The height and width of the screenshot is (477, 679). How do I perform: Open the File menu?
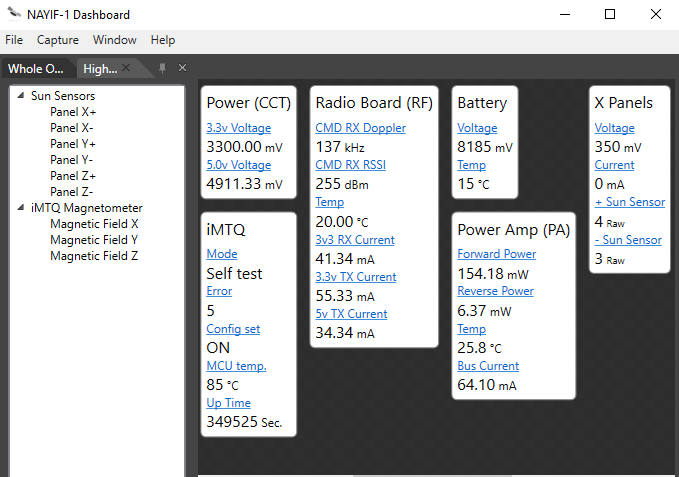click(x=14, y=40)
